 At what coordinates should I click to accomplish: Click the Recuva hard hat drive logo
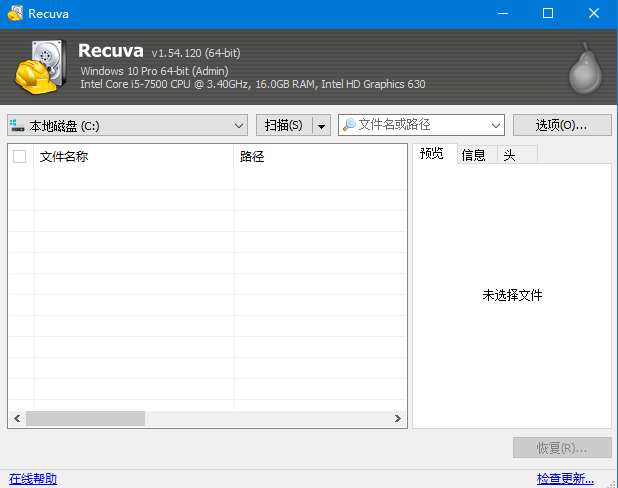[x=41, y=67]
